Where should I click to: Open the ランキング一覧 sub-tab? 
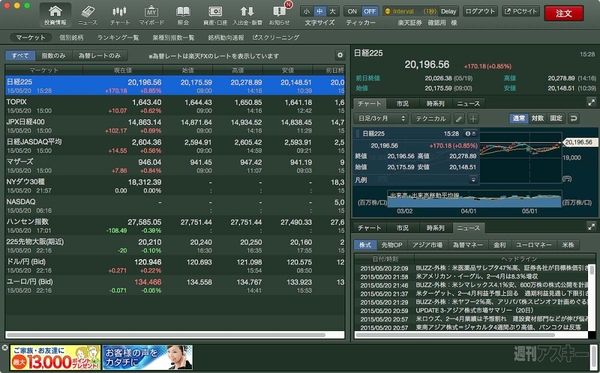tap(118, 37)
